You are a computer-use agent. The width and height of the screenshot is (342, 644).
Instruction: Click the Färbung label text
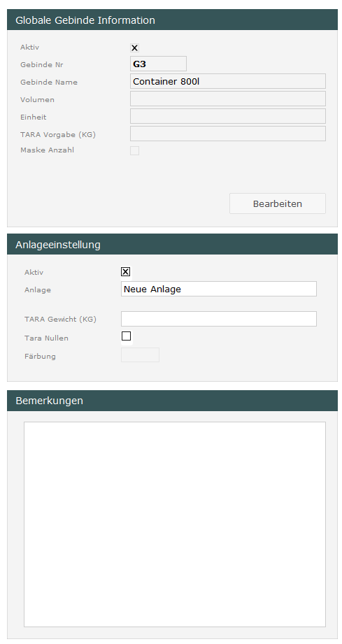pos(40,356)
